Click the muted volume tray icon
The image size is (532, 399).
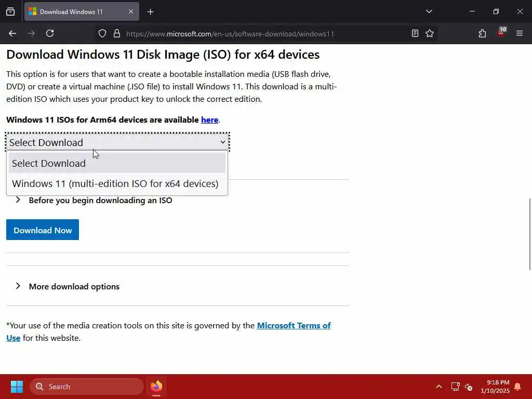tap(469, 387)
